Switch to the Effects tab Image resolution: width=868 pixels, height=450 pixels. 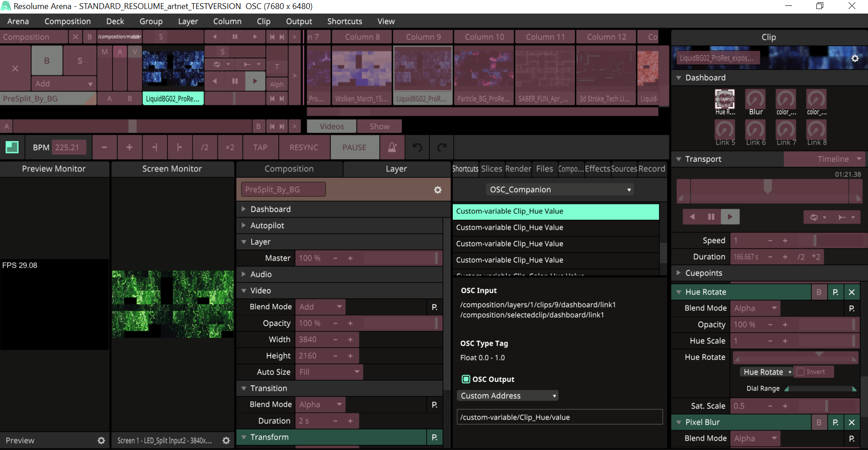tap(597, 169)
